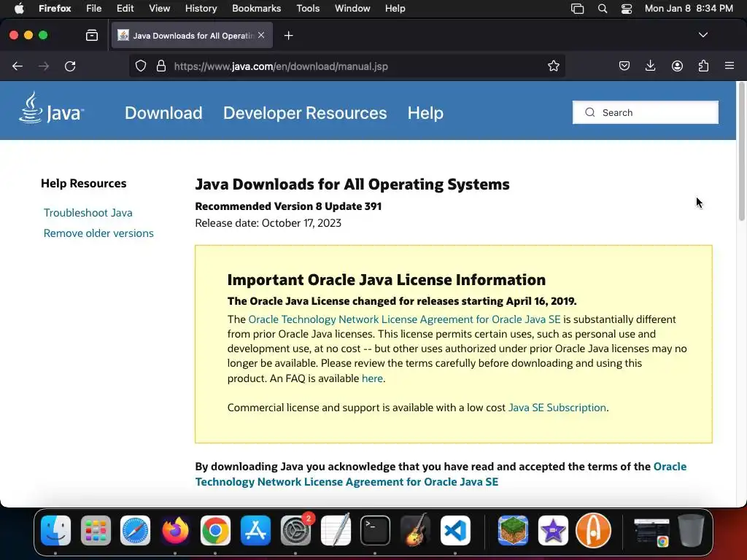Open the History menu

pos(201,9)
